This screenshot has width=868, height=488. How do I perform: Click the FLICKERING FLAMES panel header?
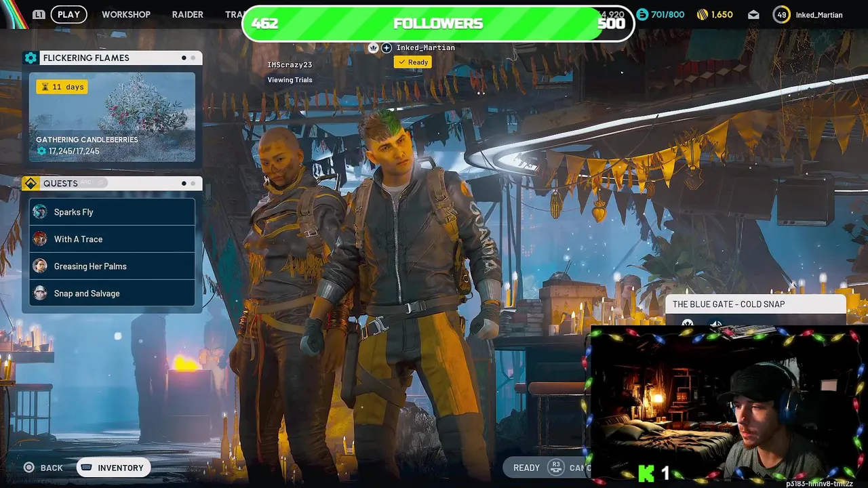pyautogui.click(x=112, y=58)
